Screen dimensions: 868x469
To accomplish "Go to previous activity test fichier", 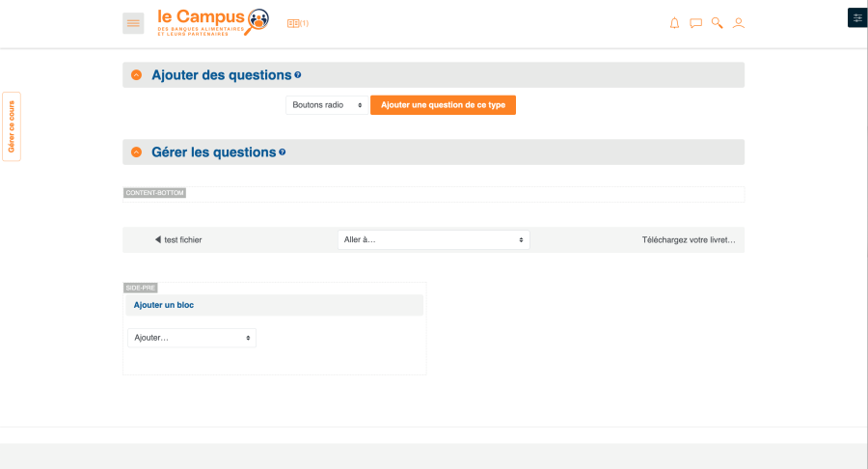I will click(178, 239).
